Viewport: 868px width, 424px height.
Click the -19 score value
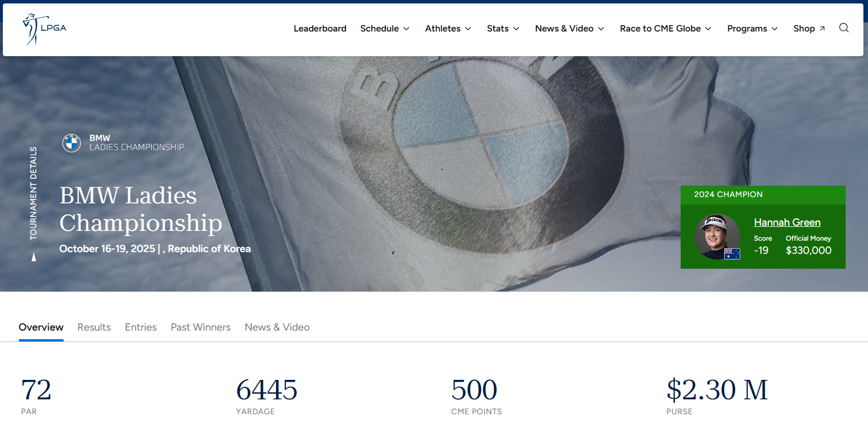pyautogui.click(x=761, y=250)
